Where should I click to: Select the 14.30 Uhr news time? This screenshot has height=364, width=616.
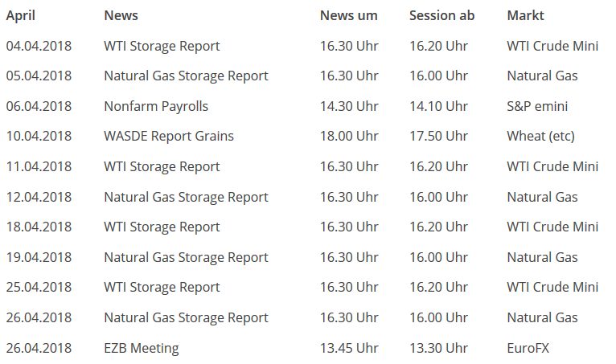click(x=349, y=106)
